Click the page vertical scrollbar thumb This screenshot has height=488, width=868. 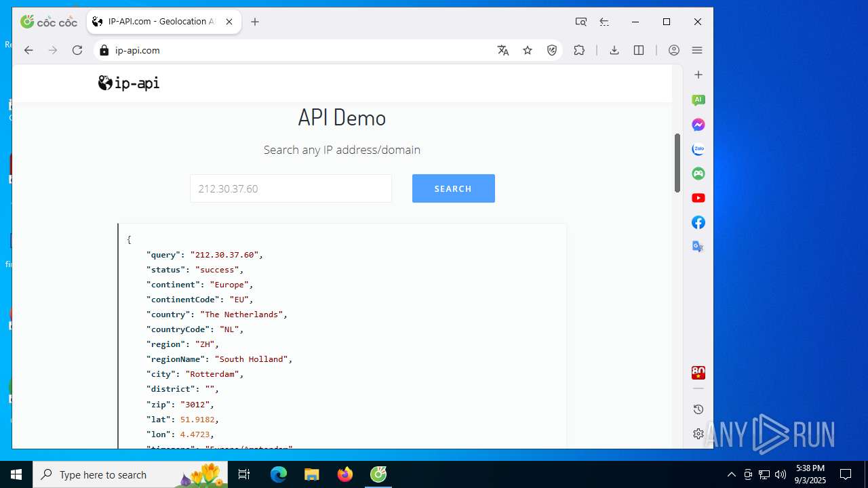point(677,163)
